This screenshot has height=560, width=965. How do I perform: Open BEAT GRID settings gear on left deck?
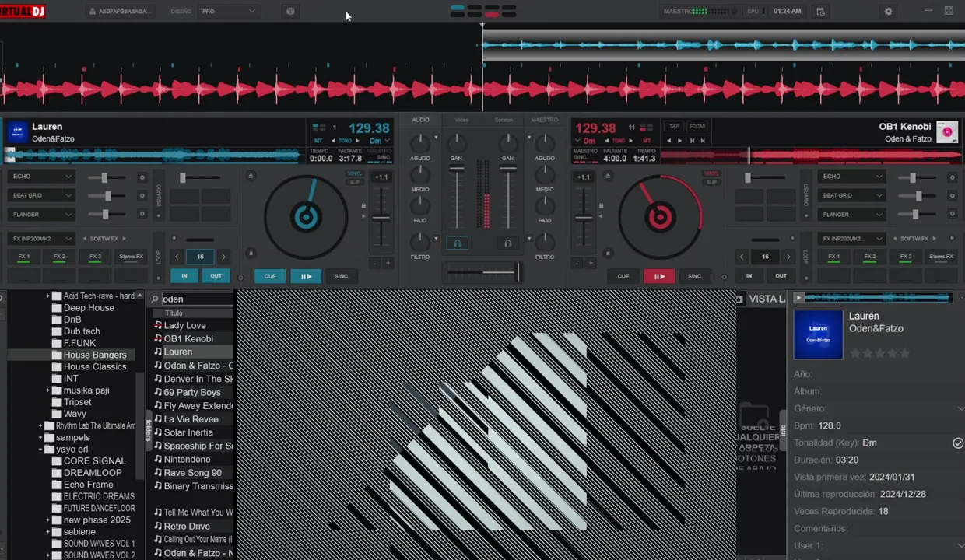pyautogui.click(x=142, y=196)
